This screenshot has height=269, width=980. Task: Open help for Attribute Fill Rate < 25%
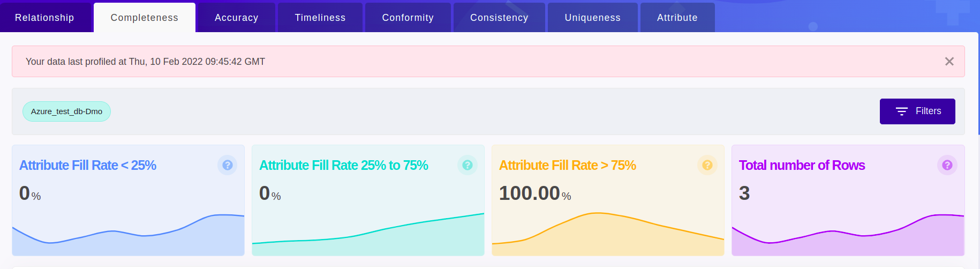(228, 165)
